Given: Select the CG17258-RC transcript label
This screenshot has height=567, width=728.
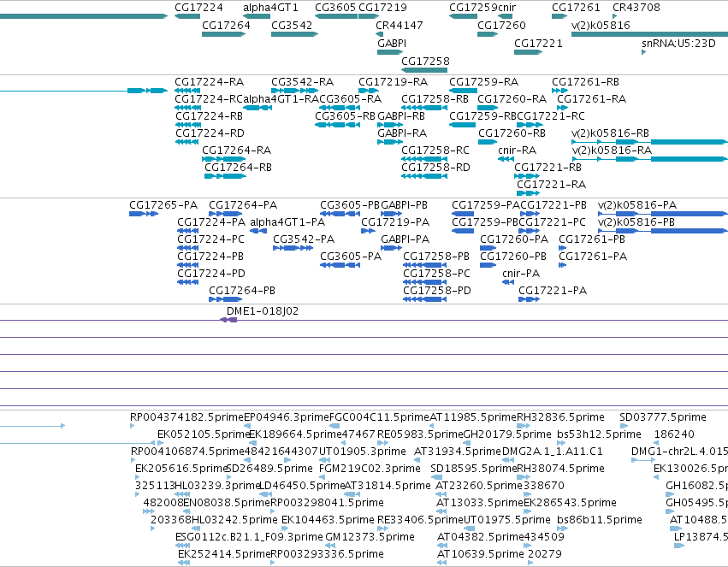Looking at the screenshot, I should point(435,151).
